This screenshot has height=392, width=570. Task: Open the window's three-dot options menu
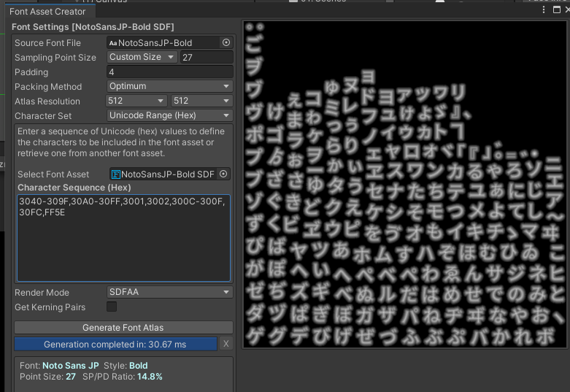point(544,9)
